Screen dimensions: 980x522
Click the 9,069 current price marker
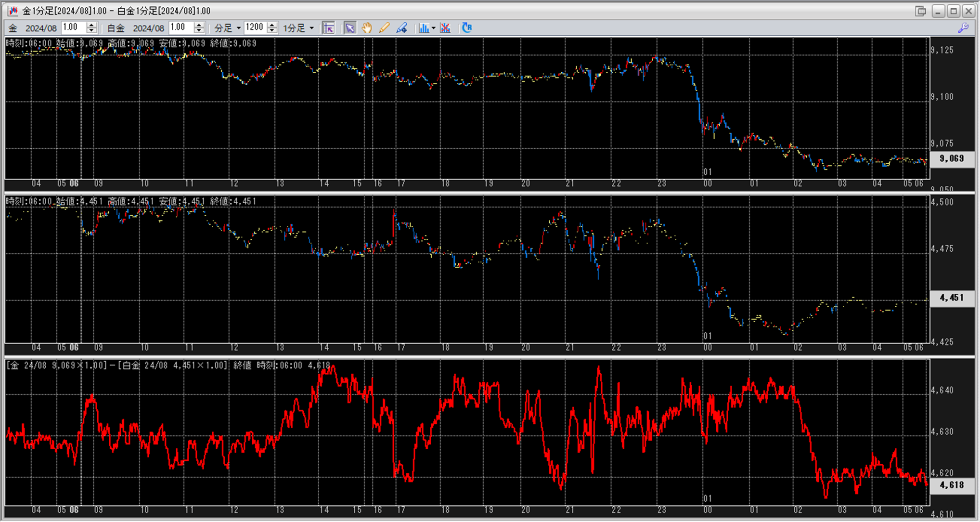[952, 158]
